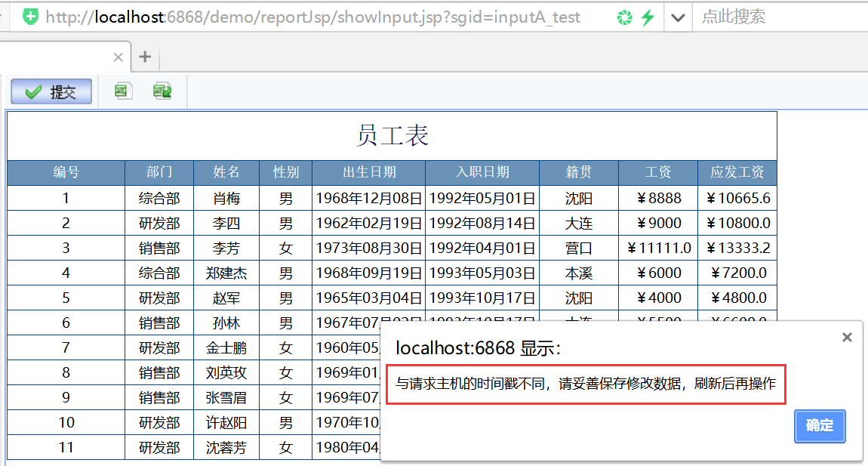
Task: Select the 部门 column header
Action: tap(159, 172)
